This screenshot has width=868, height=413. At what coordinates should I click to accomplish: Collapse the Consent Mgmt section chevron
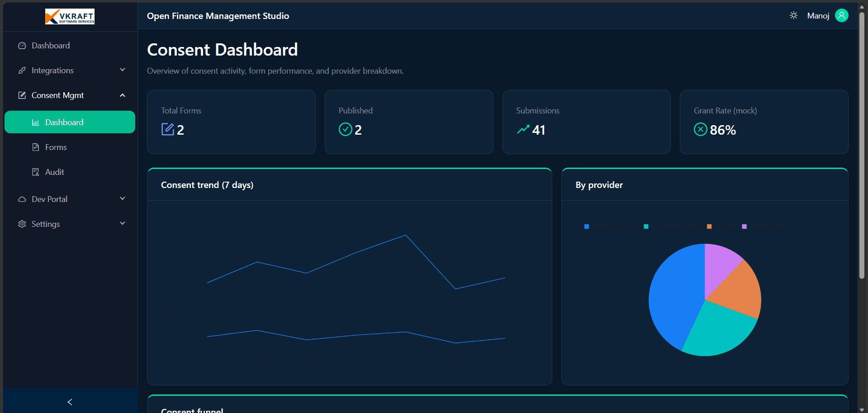click(123, 95)
